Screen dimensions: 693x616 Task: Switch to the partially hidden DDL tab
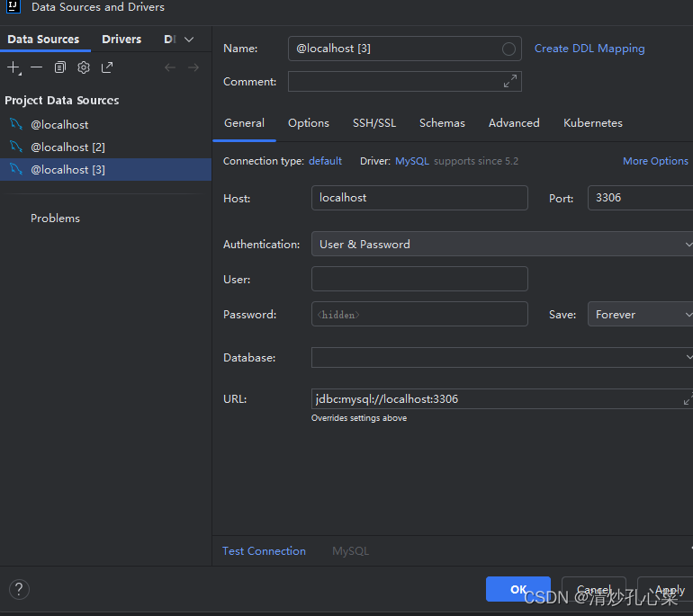pos(170,40)
